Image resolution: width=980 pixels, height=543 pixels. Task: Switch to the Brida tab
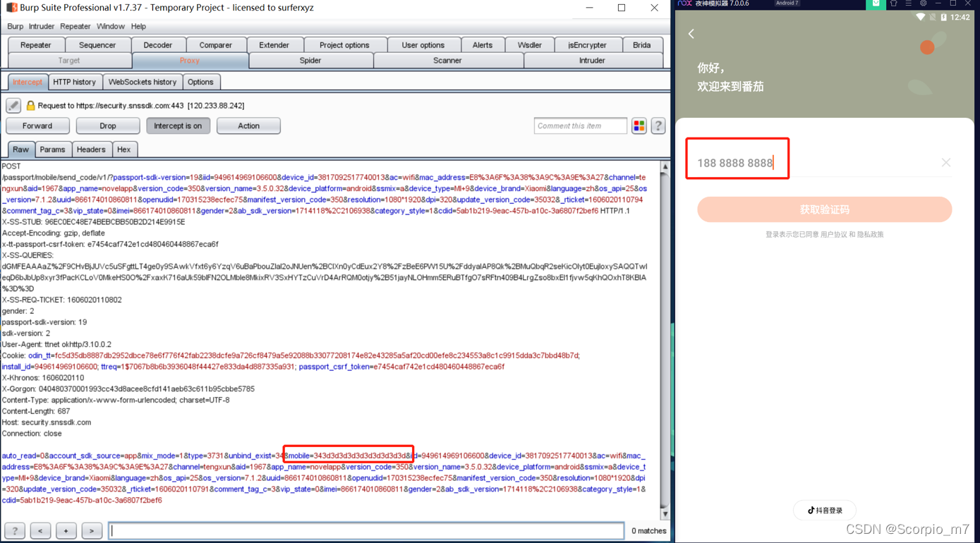pyautogui.click(x=642, y=45)
